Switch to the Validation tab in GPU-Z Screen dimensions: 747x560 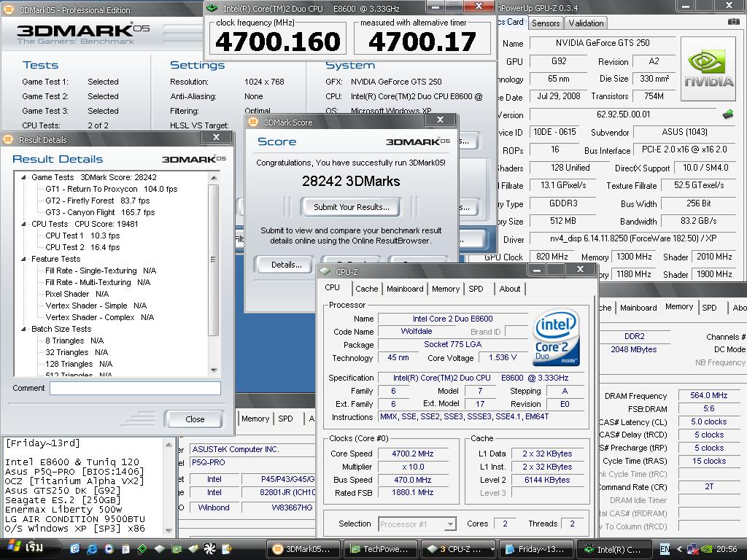[586, 23]
